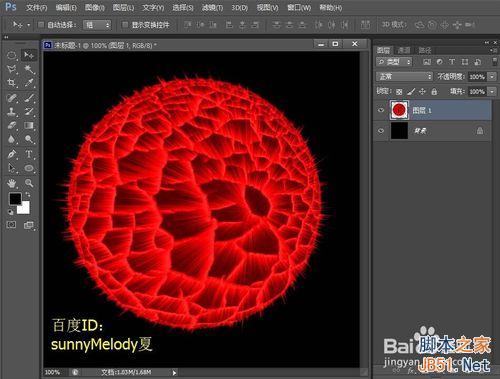Select the Ellipse shape tool
The height and width of the screenshot is (379, 500).
tap(29, 168)
